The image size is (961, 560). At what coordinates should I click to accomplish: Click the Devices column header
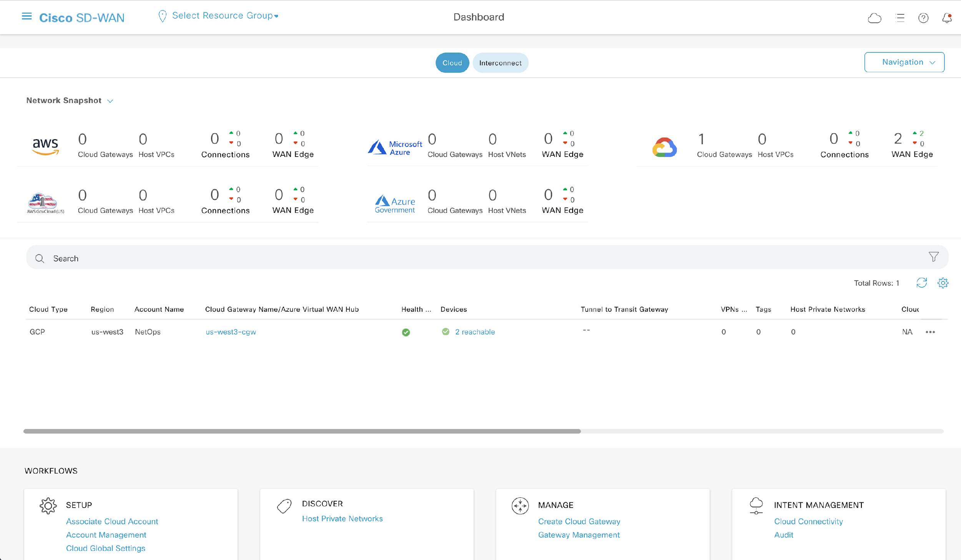[x=454, y=309]
